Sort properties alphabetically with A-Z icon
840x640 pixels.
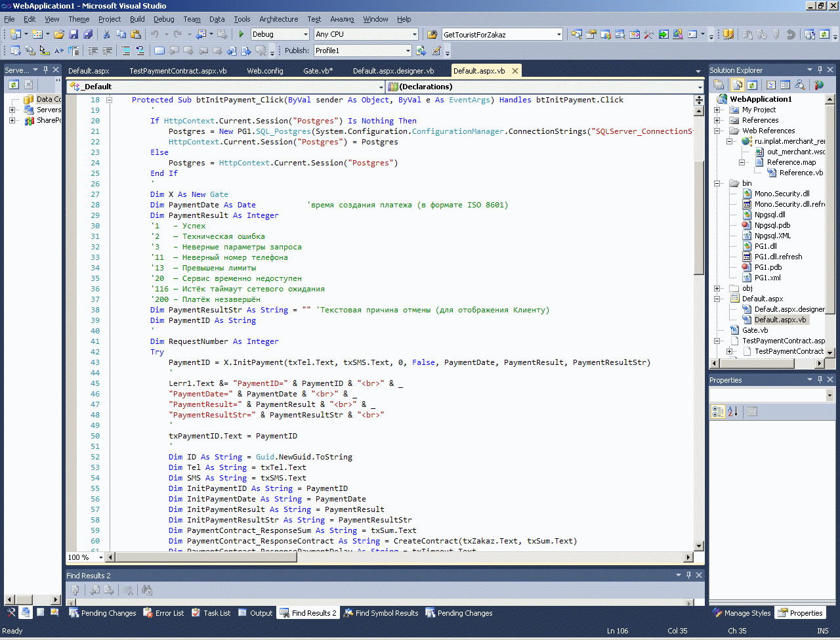click(733, 412)
